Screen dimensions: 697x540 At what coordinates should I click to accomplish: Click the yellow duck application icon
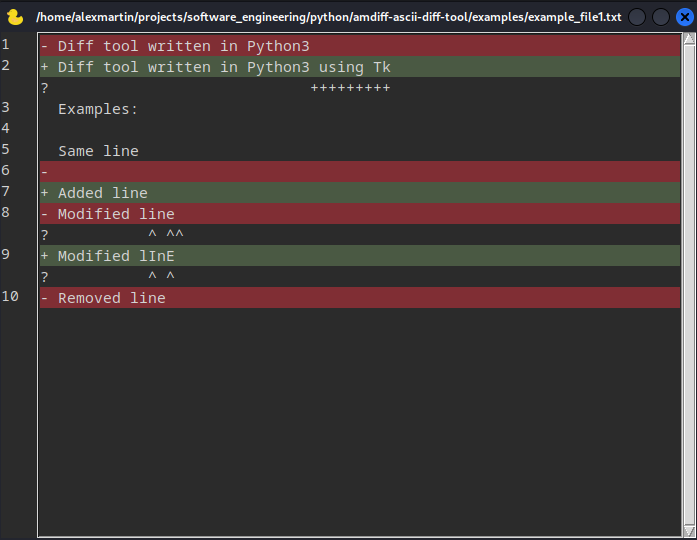15,17
